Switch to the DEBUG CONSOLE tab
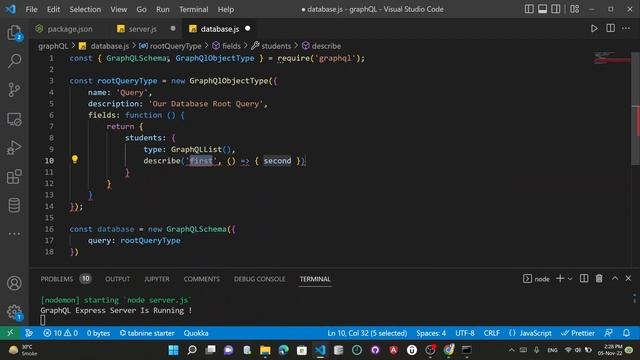This screenshot has width=640, height=360. click(260, 279)
